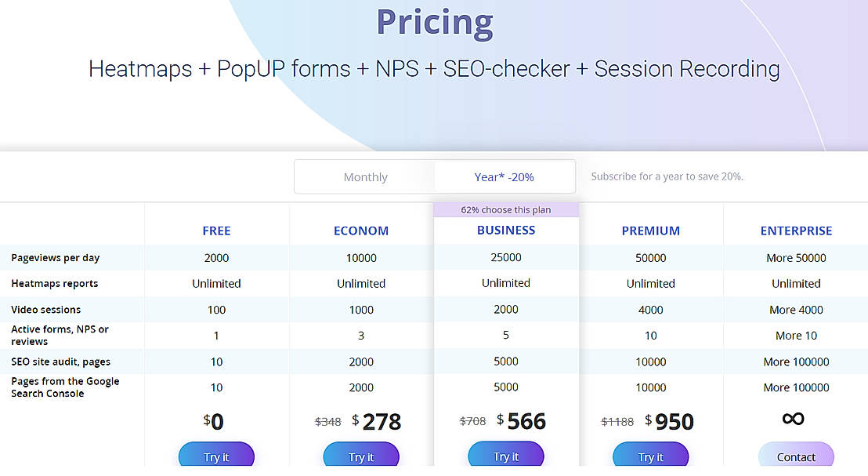This screenshot has width=868, height=476.
Task: Click the 'Subscribe for a year' text
Action: click(x=667, y=176)
